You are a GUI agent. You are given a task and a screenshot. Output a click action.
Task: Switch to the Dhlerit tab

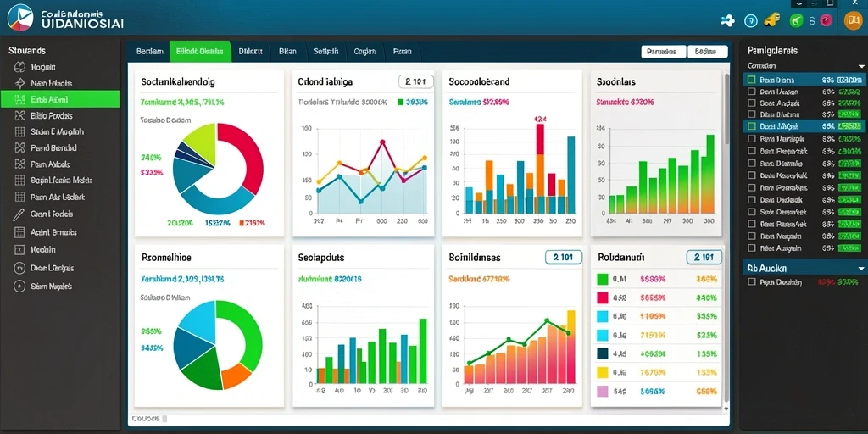[250, 51]
